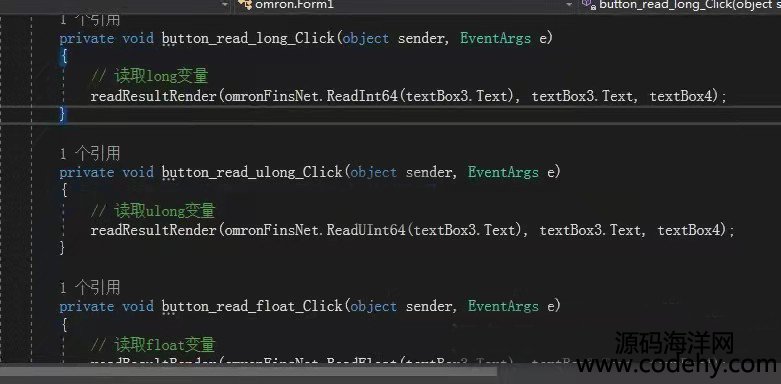Place cursor on button_read_long_Click method name

248,38
